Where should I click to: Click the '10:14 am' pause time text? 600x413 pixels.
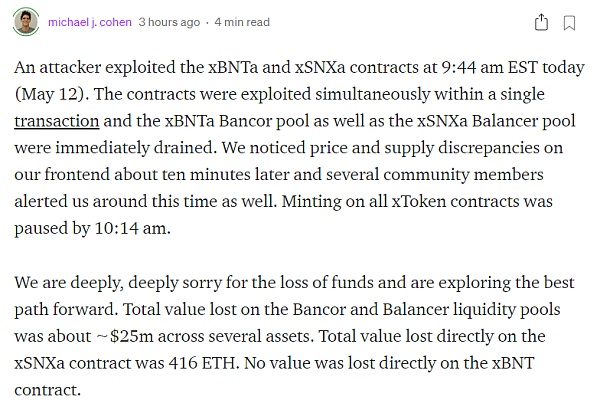(130, 229)
